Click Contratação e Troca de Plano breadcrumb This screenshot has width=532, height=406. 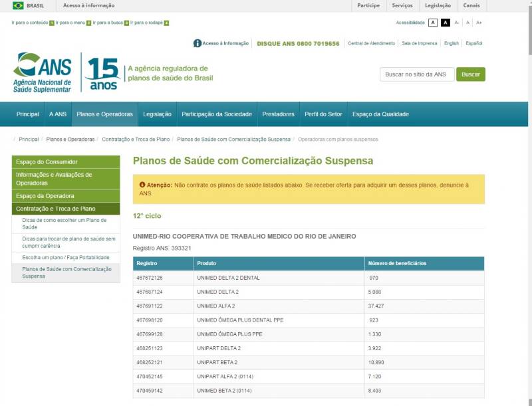coord(136,140)
